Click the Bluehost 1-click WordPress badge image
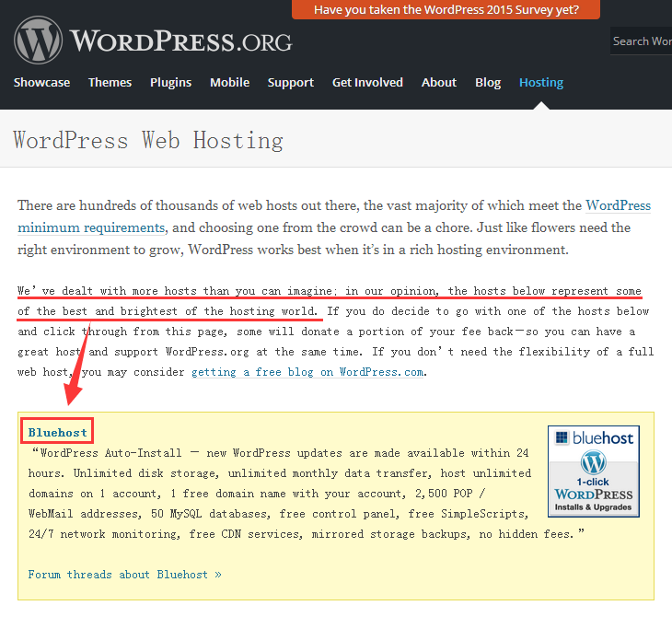The image size is (672, 617). pos(594,471)
